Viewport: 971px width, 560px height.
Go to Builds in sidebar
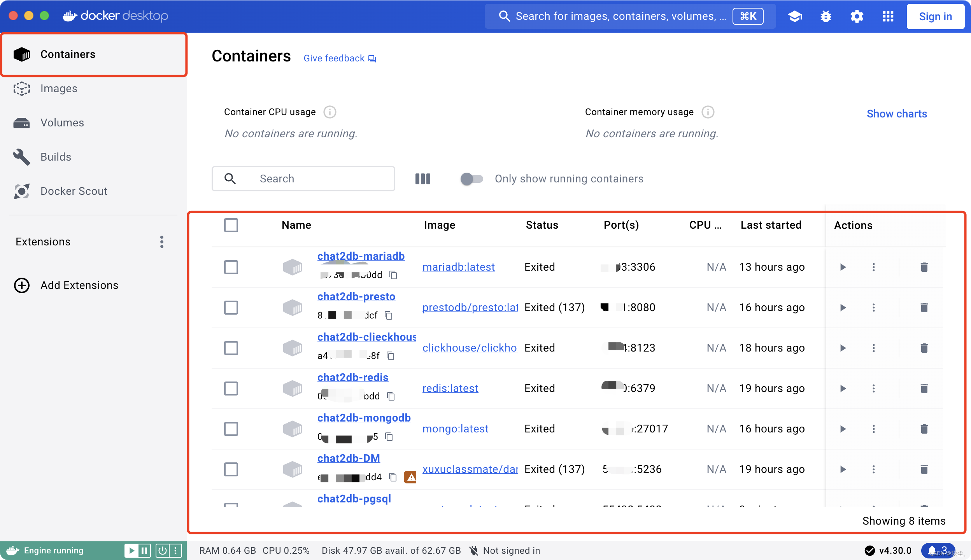click(x=93, y=157)
